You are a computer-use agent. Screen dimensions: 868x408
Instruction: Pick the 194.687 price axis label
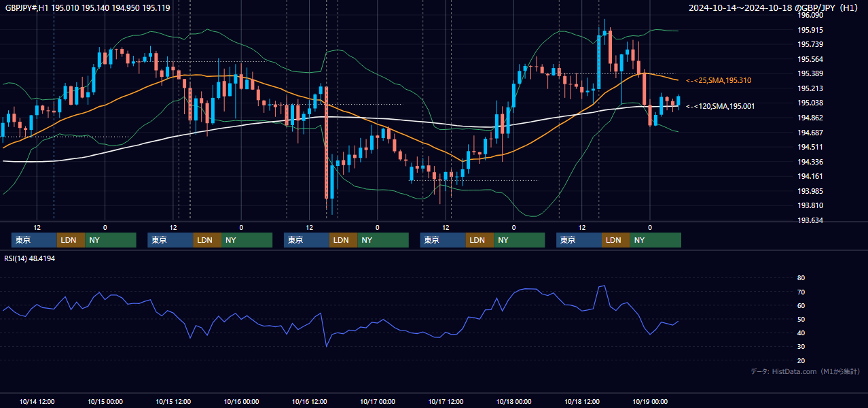(x=810, y=133)
